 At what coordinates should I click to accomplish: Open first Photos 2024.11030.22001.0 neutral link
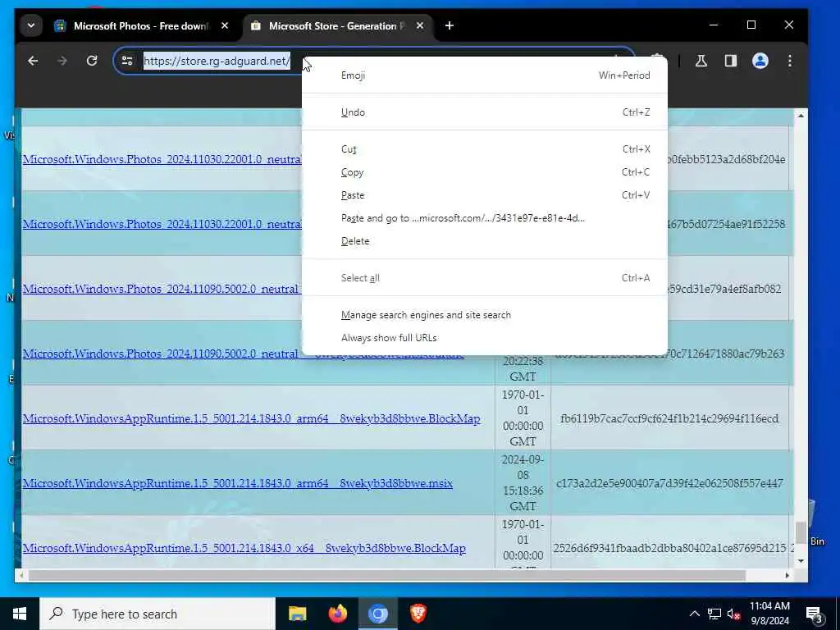pyautogui.click(x=162, y=160)
